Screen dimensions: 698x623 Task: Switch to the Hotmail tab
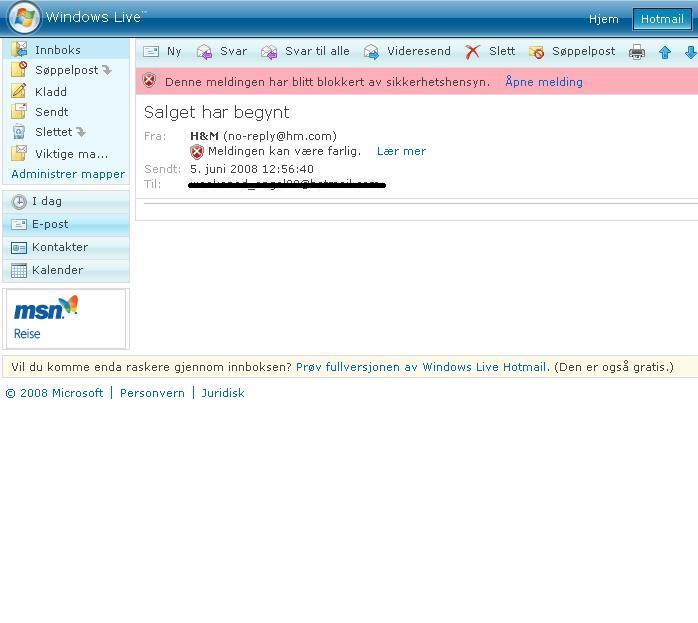coord(662,19)
